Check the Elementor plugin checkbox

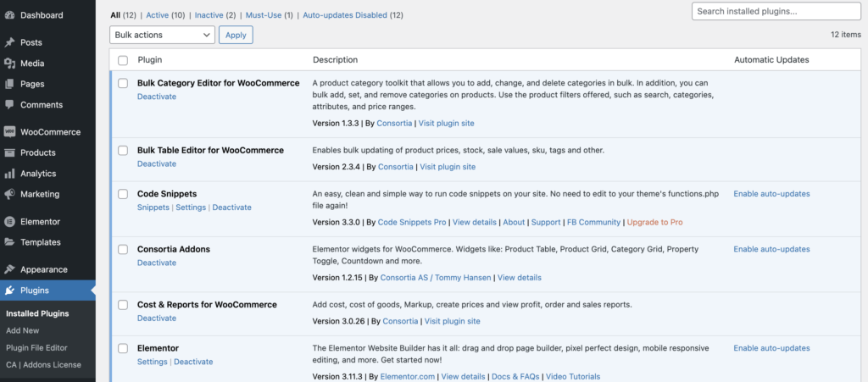point(123,348)
